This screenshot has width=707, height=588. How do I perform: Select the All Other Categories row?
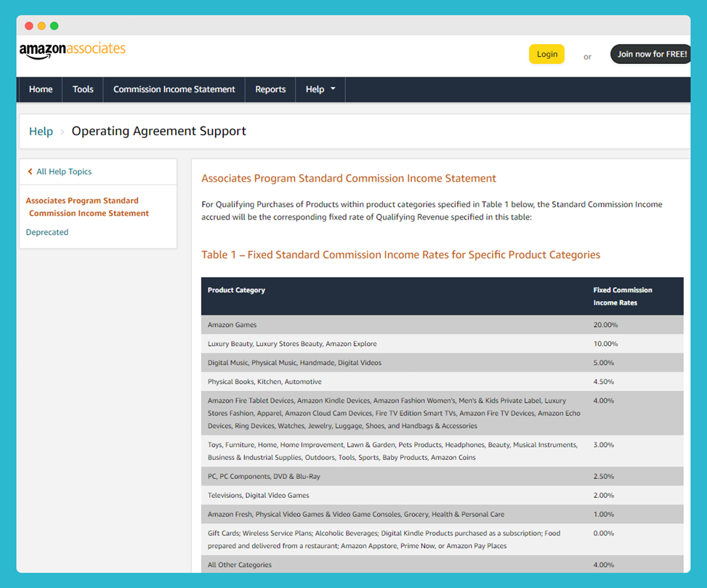click(x=443, y=564)
